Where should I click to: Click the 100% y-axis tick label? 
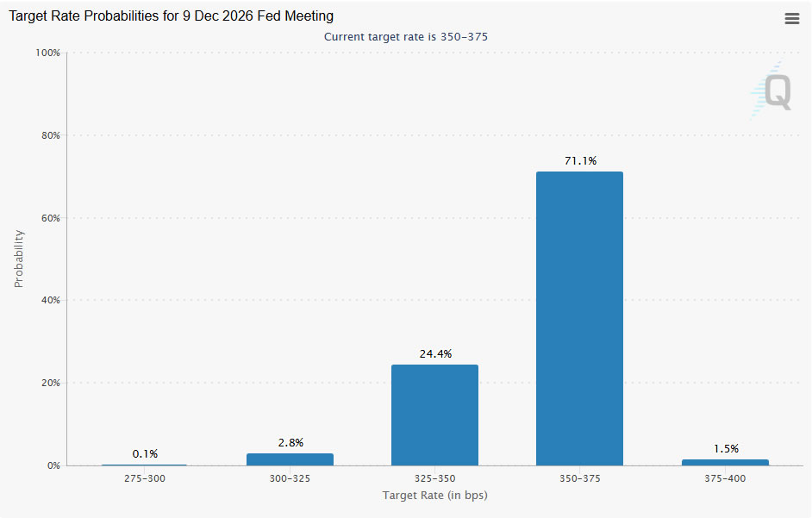click(47, 53)
